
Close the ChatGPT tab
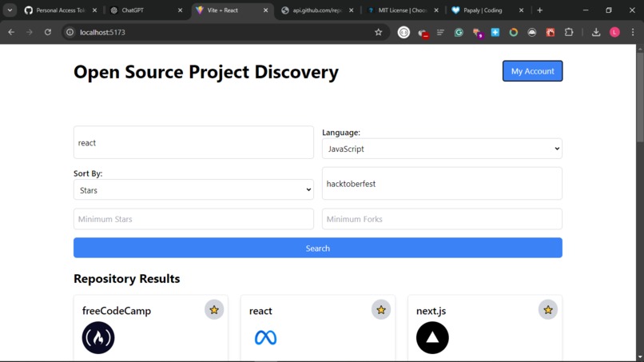[180, 10]
